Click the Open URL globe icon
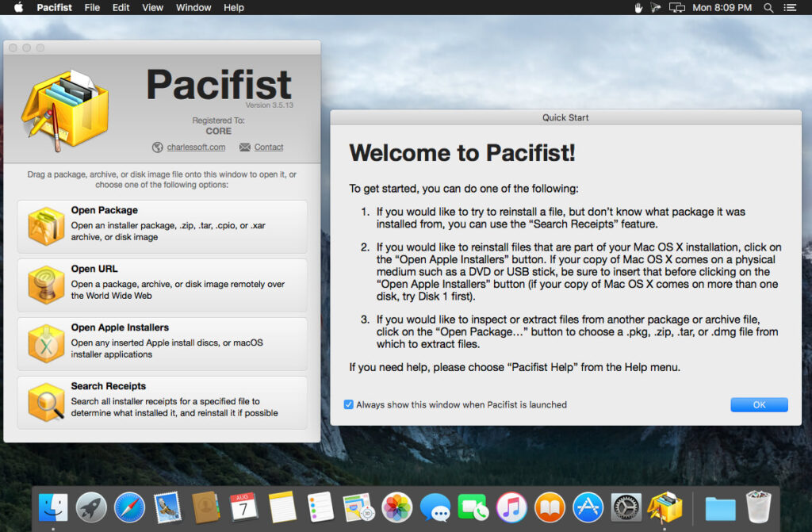The image size is (812, 532). click(46, 283)
